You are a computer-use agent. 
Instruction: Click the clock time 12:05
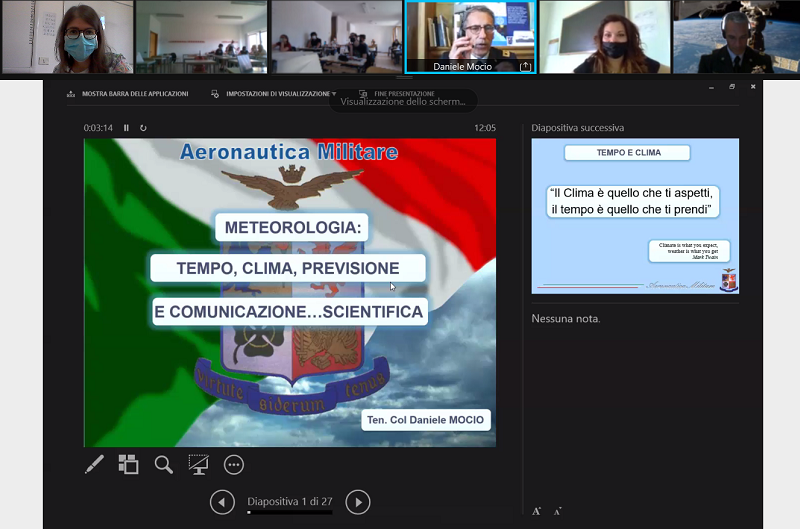click(485, 128)
